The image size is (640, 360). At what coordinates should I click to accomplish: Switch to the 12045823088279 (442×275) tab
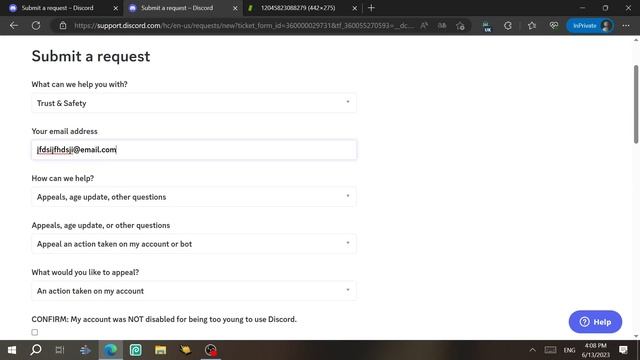point(302,8)
